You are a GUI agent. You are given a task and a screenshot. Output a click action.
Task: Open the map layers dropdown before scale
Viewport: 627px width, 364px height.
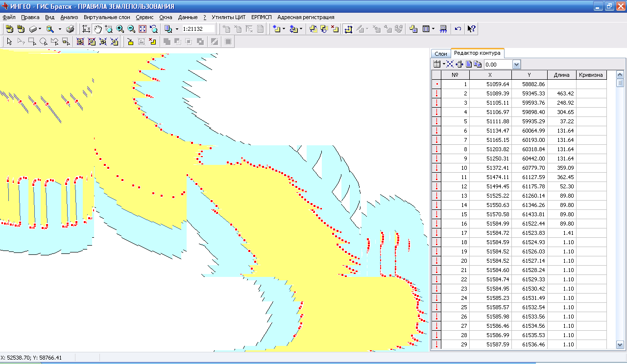[x=177, y=29]
